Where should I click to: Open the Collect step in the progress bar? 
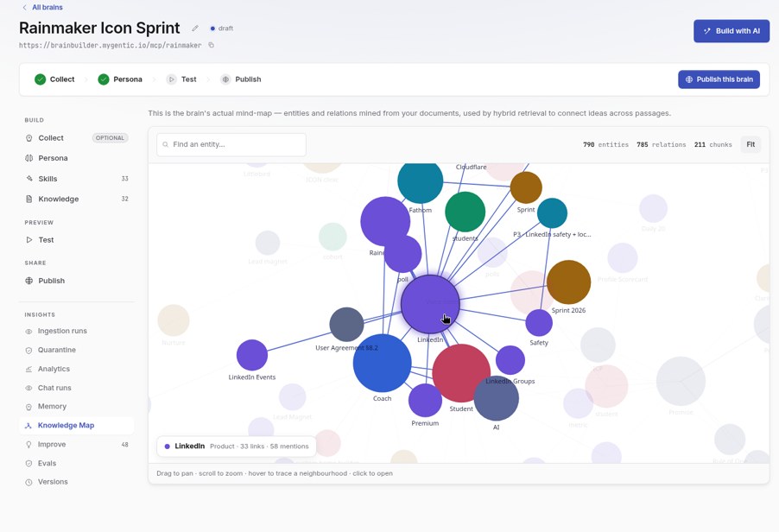point(54,79)
